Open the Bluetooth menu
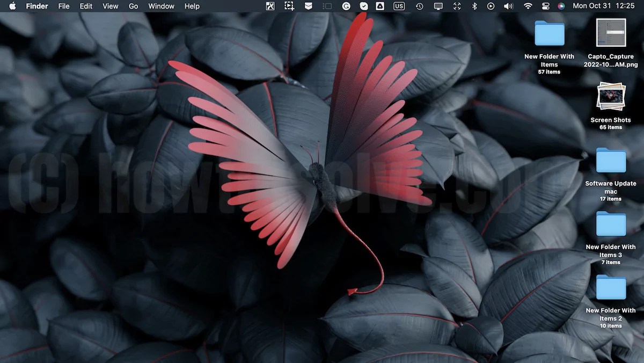The height and width of the screenshot is (363, 644). pyautogui.click(x=474, y=6)
